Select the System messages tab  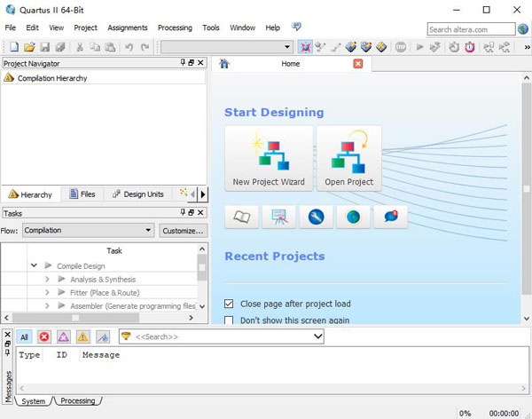34,401
